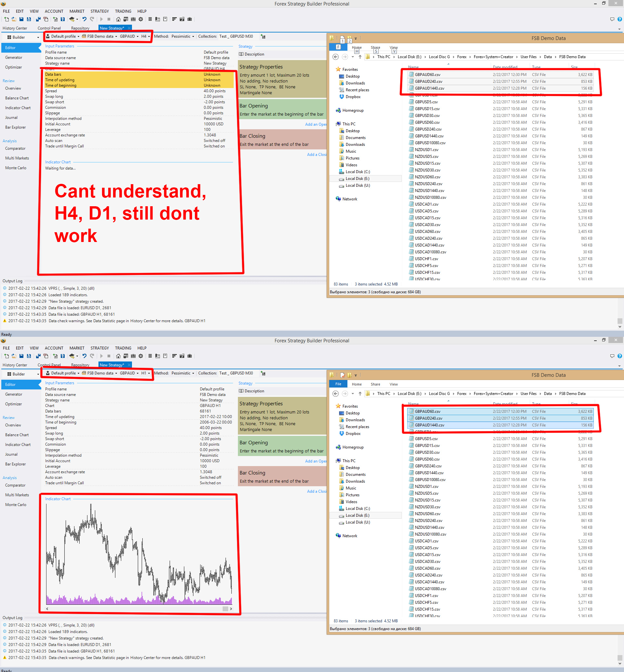Switch to History Center tab in the upper window
The image size is (624, 672).
pyautogui.click(x=15, y=28)
